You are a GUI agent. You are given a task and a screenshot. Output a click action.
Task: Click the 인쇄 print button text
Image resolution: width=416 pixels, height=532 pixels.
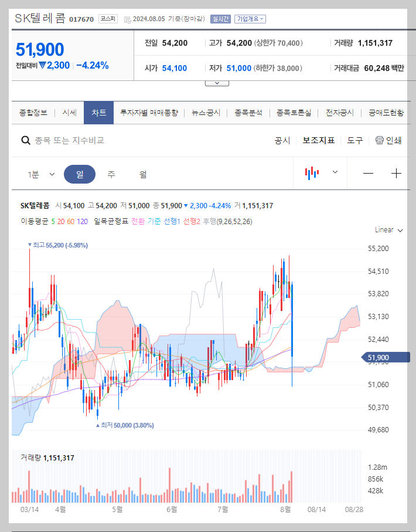tap(394, 140)
